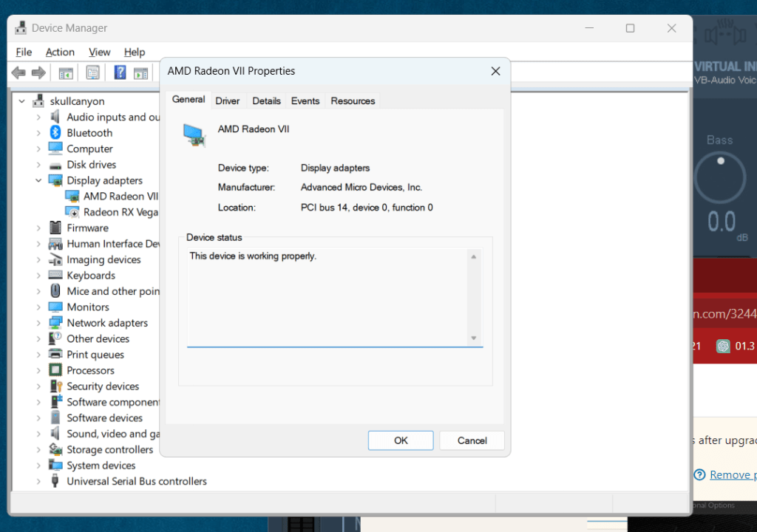Click the Firmware chip icon
757x532 pixels.
pos(55,228)
